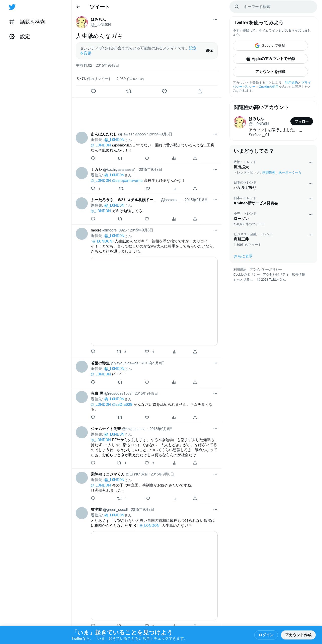This screenshot has height=644, width=322.
Task: Click さらに表示 under trends
Action: pyautogui.click(x=243, y=256)
